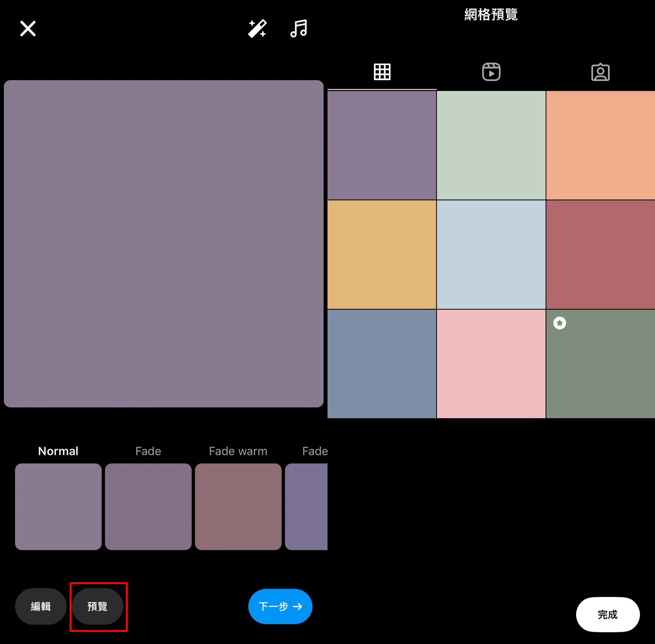Screen dimensions: 655x644
Task: Open the mustard yellow grid post tile
Action: pyautogui.click(x=382, y=255)
